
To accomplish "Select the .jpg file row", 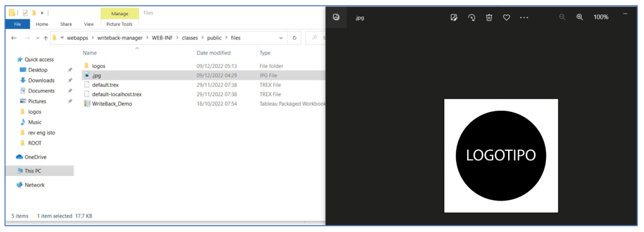I will (203, 75).
